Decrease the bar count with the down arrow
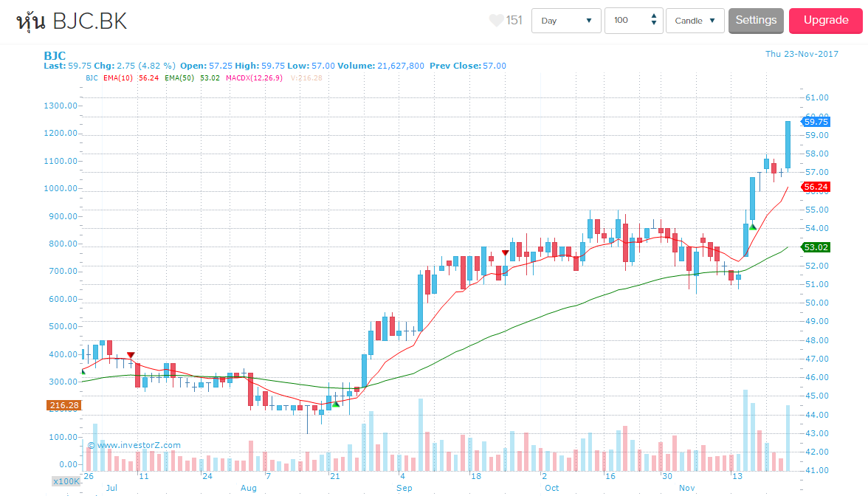The height and width of the screenshot is (496, 868). coord(654,24)
